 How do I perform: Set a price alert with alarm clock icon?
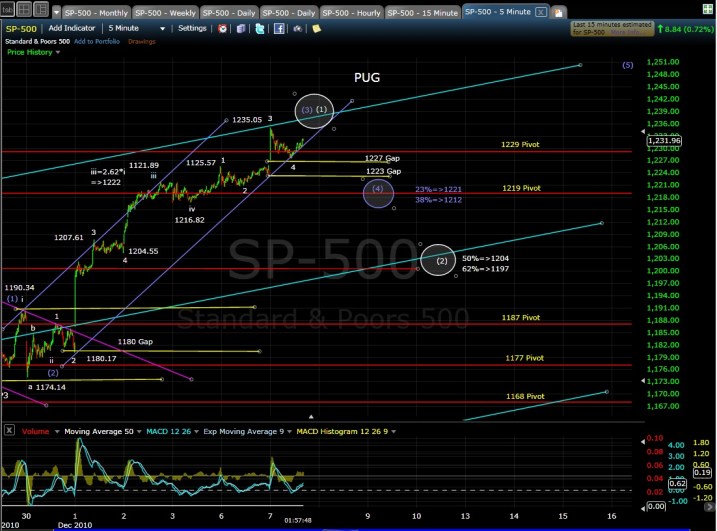point(222,29)
